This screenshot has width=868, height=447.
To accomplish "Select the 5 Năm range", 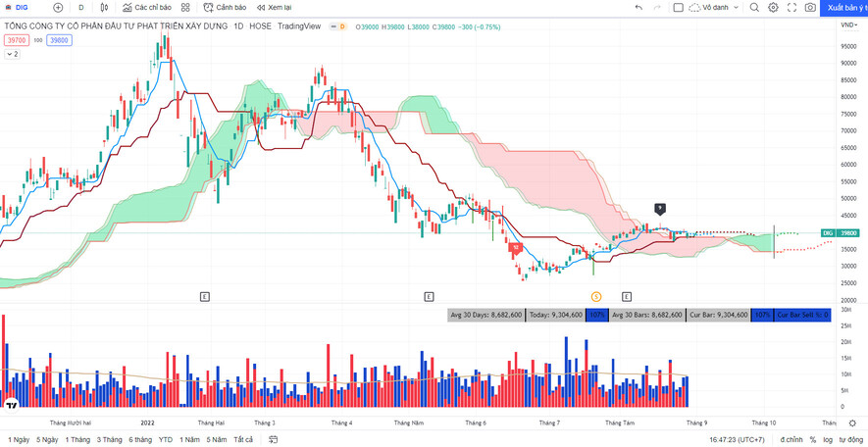I will point(217,440).
